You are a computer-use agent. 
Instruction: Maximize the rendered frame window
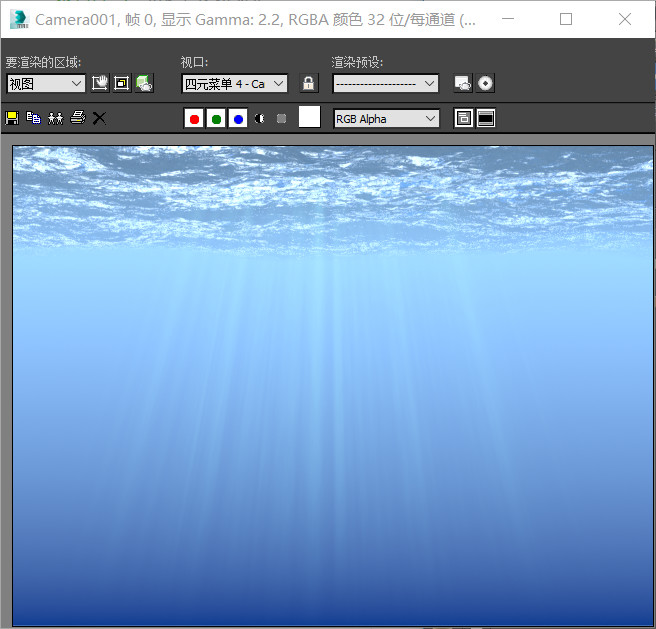(x=566, y=19)
